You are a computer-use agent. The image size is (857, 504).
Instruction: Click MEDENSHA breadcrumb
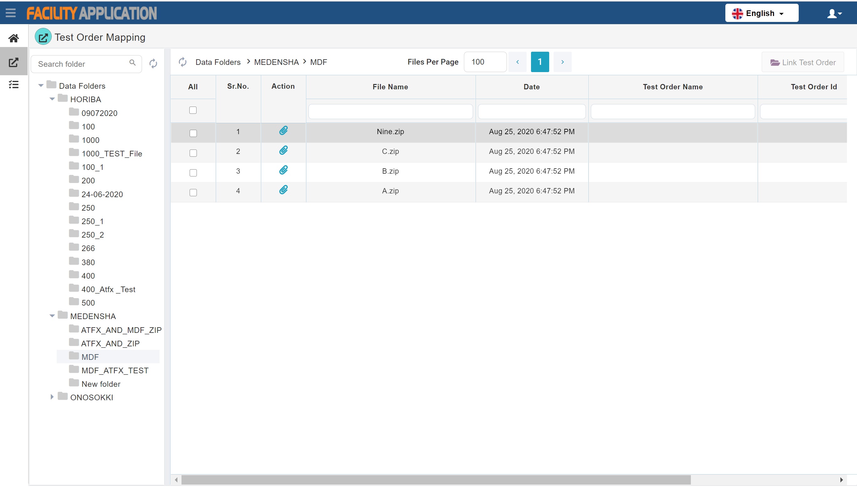pyautogui.click(x=276, y=62)
